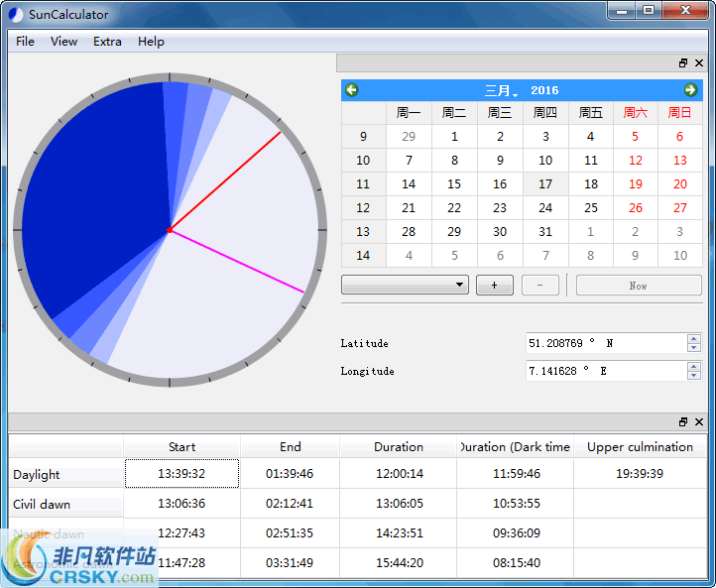Close the calendar dock panel
The width and height of the screenshot is (716, 588).
(x=699, y=63)
